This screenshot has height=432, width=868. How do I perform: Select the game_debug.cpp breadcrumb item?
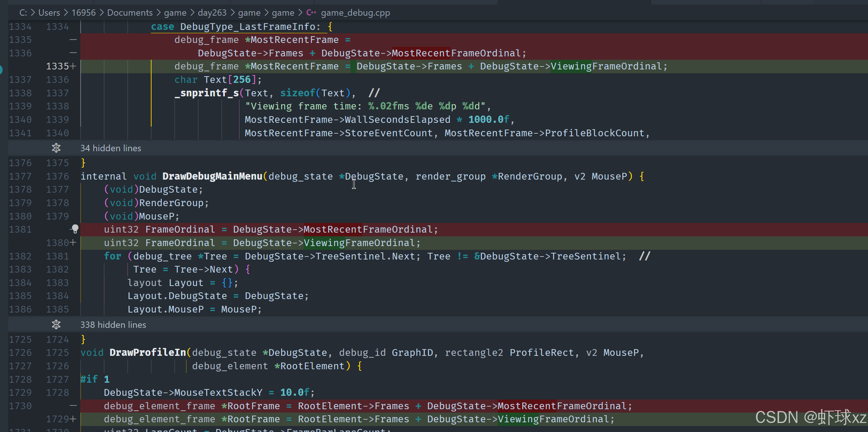(x=355, y=13)
